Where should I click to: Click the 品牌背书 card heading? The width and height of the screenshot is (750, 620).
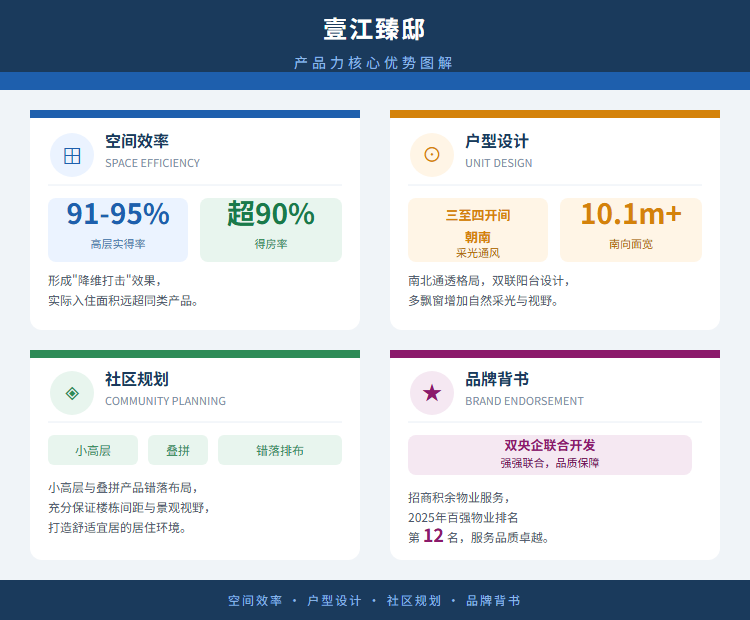click(x=497, y=379)
